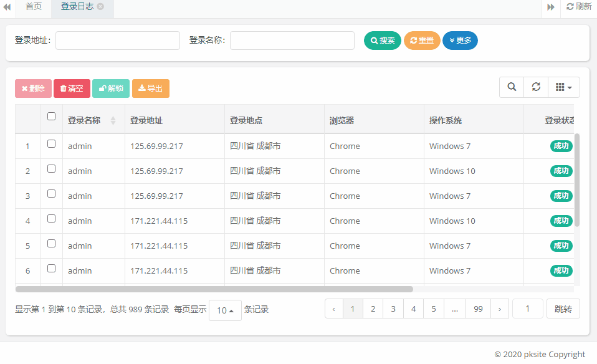The width and height of the screenshot is (597, 364).
Task: Select the checkbox on row 1
Action: coord(51,143)
